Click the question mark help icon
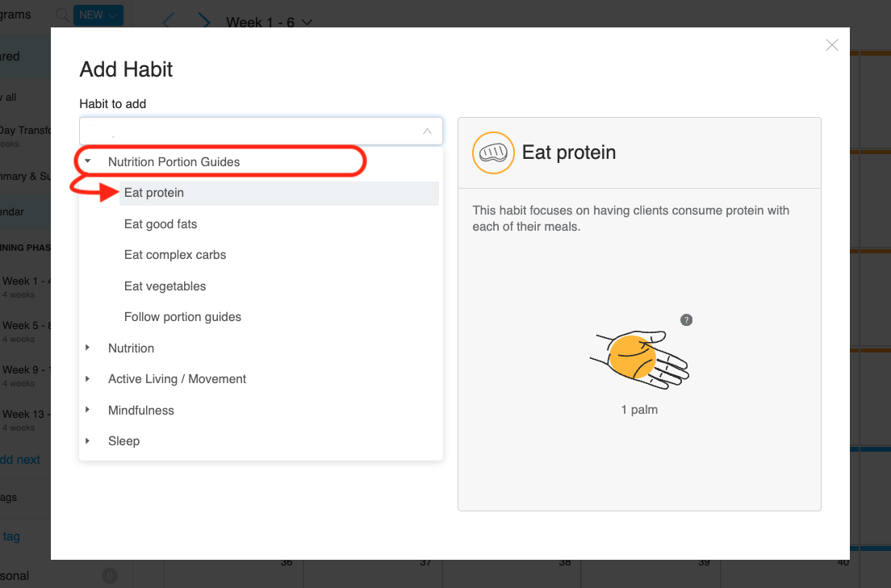Viewport: 891px width, 588px height. pyautogui.click(x=687, y=320)
